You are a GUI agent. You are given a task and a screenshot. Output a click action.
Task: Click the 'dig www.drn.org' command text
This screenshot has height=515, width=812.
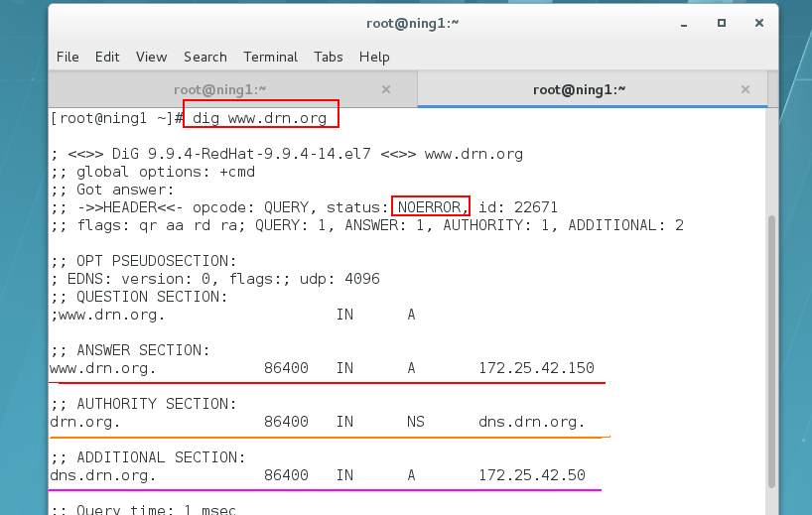(259, 118)
